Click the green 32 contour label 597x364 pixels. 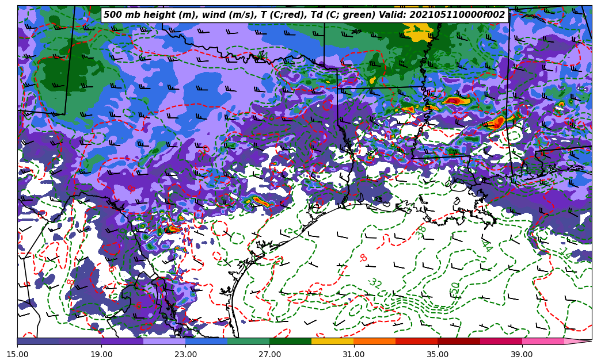375,283
